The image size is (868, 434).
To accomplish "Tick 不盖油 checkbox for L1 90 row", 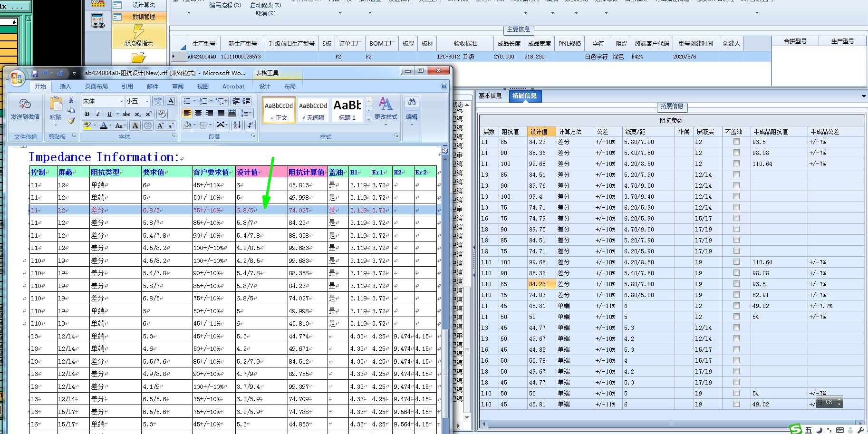I will [x=736, y=153].
